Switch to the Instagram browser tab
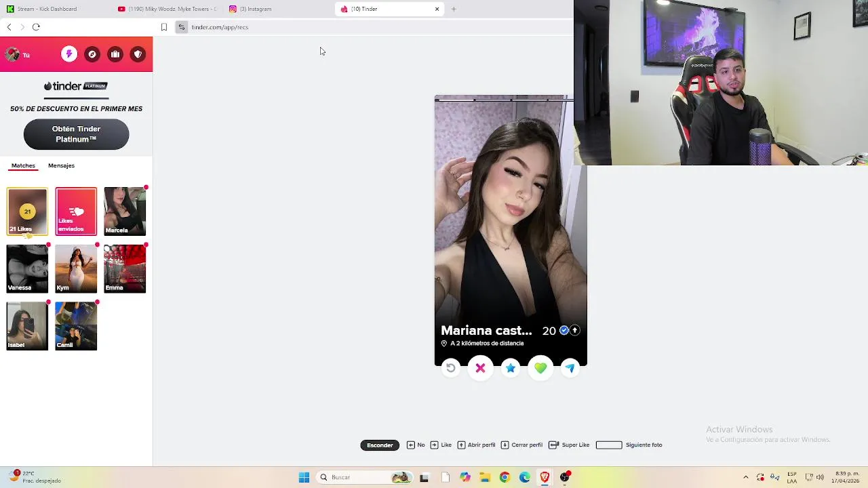Screen dimensions: 868x488 coord(278,9)
